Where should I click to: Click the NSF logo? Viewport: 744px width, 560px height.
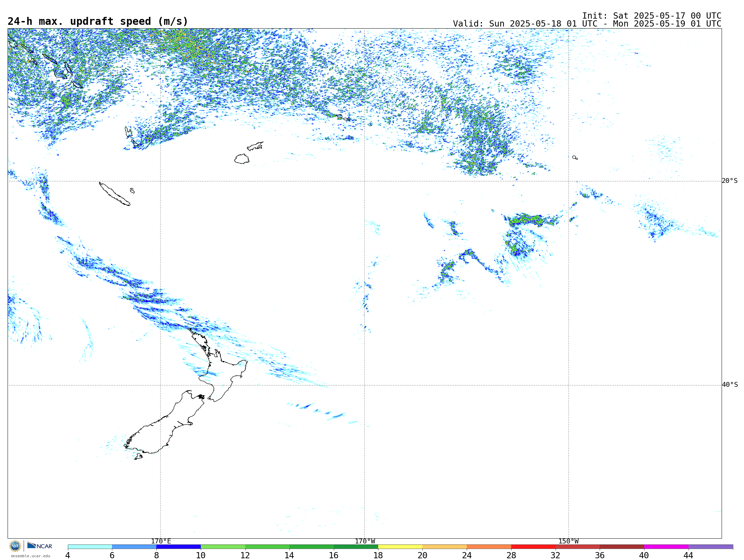pos(15,546)
